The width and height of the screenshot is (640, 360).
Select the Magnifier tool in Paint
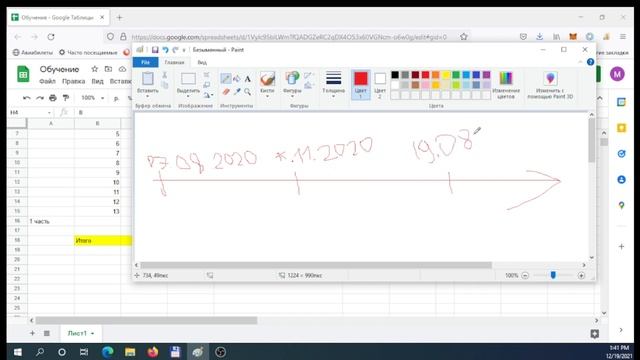(x=247, y=92)
